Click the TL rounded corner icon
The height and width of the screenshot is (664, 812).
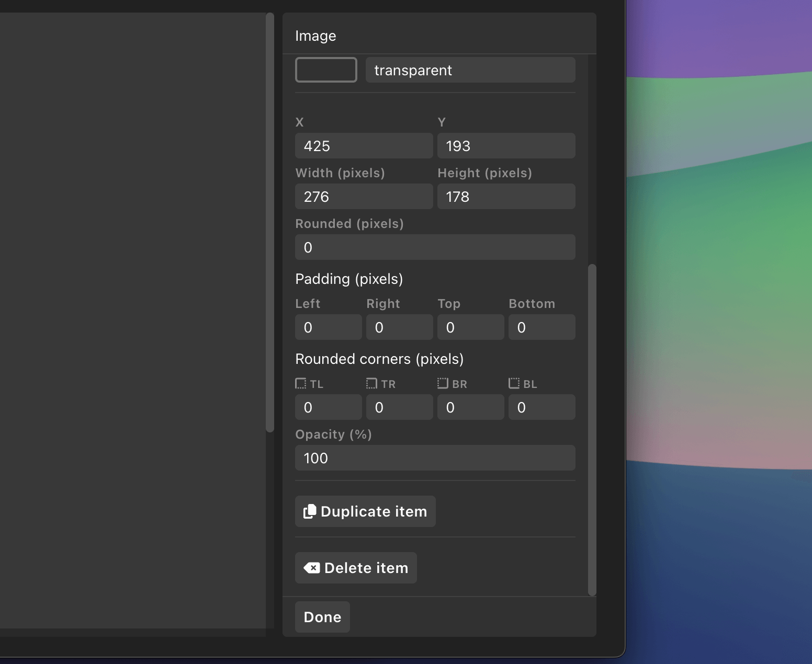point(301,383)
